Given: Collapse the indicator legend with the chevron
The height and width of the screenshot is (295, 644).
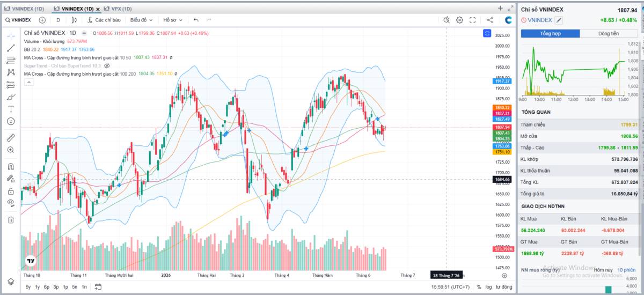Looking at the screenshot, I should coord(29,82).
